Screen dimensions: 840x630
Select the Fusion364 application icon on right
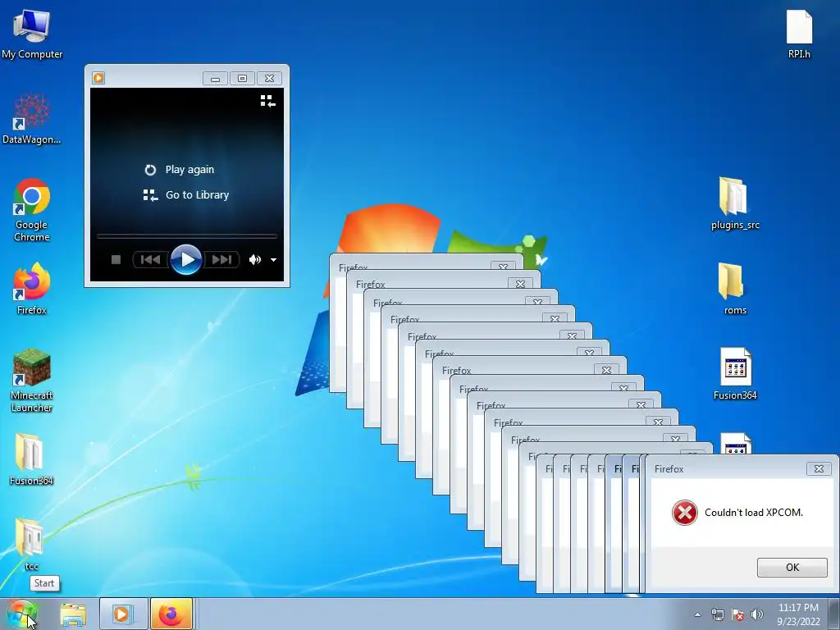click(x=735, y=374)
